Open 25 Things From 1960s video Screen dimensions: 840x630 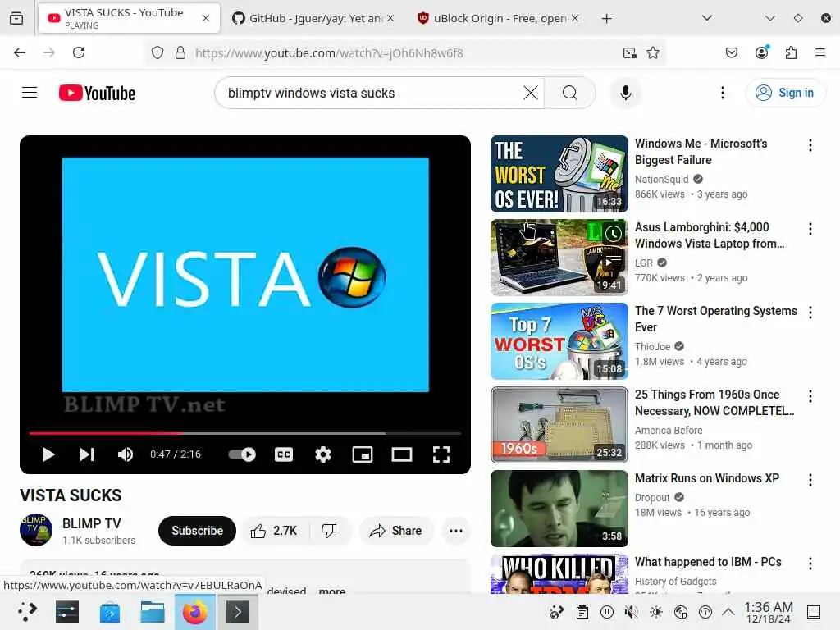coord(559,425)
